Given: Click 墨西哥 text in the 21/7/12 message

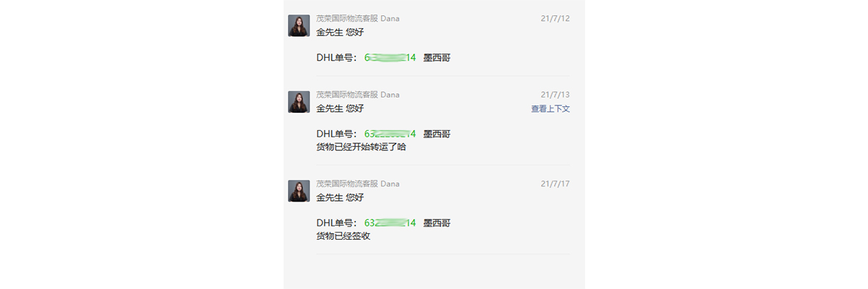Looking at the screenshot, I should click(437, 57).
